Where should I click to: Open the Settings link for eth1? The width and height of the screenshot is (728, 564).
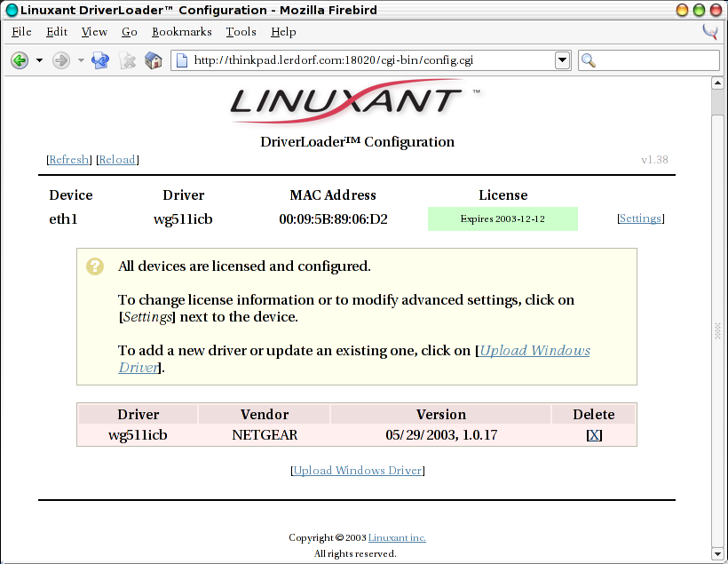pyautogui.click(x=640, y=218)
